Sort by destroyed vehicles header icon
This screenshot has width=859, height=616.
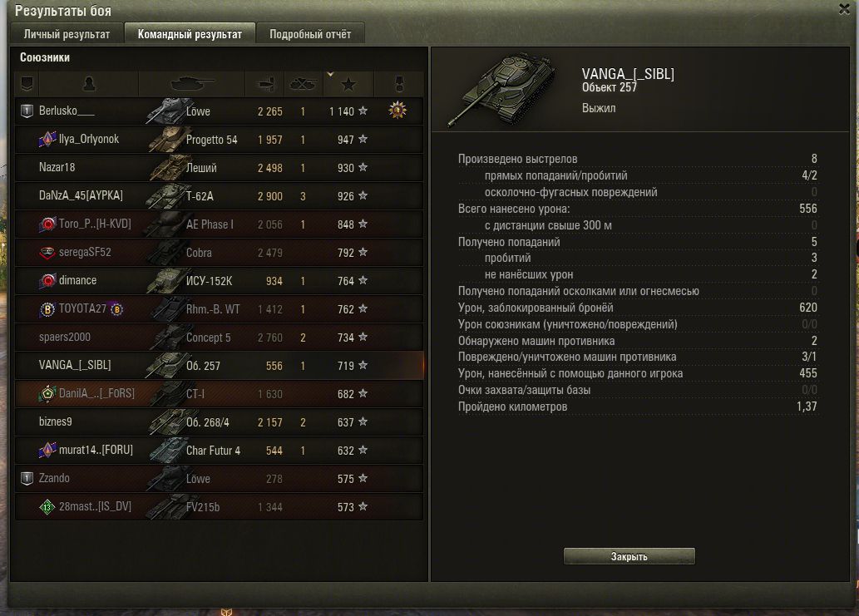[x=303, y=84]
